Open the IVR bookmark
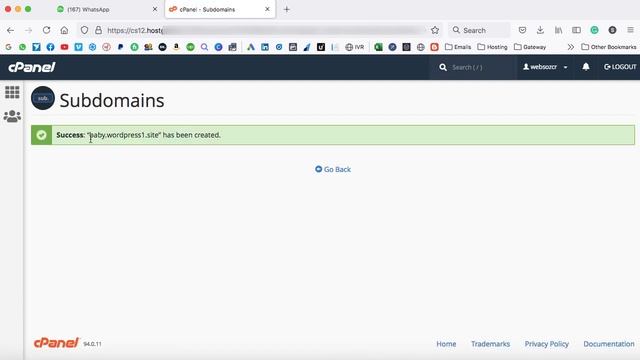The height and width of the screenshot is (360, 640). pos(355,47)
